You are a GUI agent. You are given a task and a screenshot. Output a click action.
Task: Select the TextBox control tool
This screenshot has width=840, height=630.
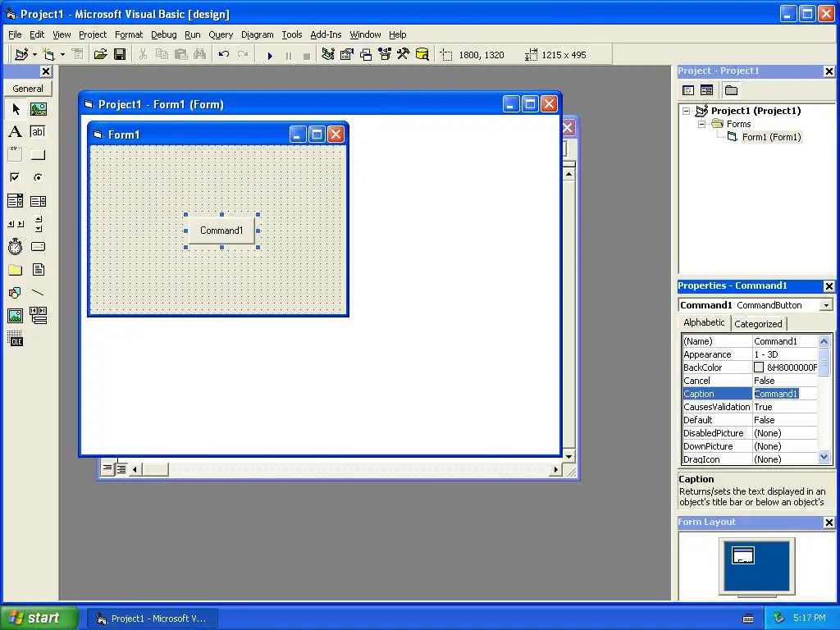[x=38, y=132]
